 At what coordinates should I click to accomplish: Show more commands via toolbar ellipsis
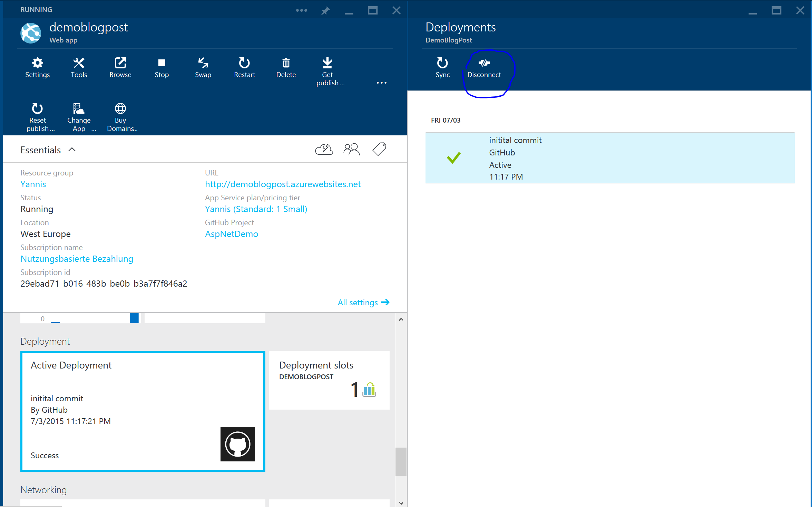(381, 83)
